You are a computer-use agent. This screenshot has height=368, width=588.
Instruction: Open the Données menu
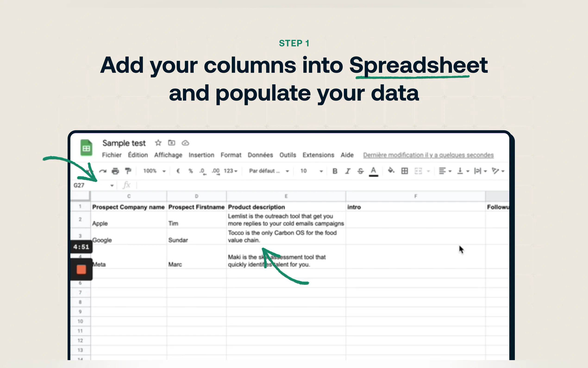tap(260, 155)
